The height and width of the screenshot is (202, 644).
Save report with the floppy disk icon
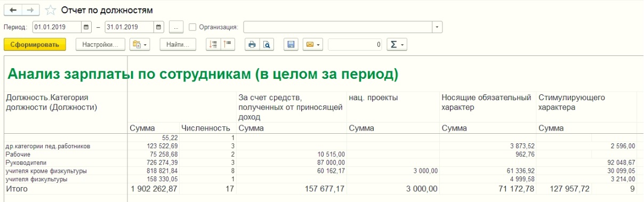[x=291, y=44]
